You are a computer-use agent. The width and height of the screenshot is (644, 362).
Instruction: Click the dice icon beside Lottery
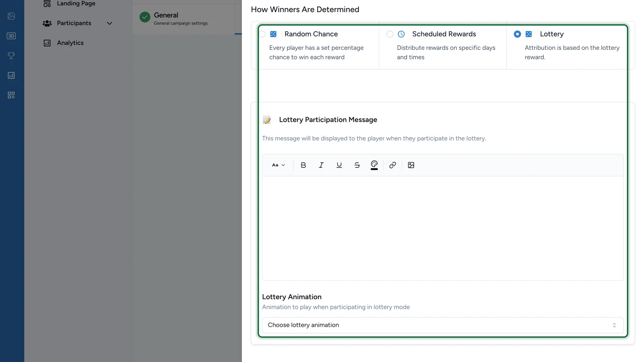tap(529, 34)
